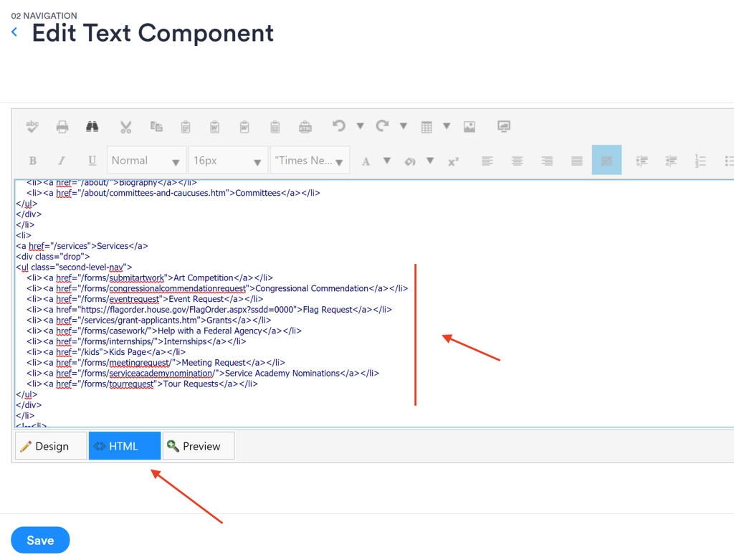The width and height of the screenshot is (734, 560).
Task: Click the Service Academy Nominations code line
Action: coord(203,373)
